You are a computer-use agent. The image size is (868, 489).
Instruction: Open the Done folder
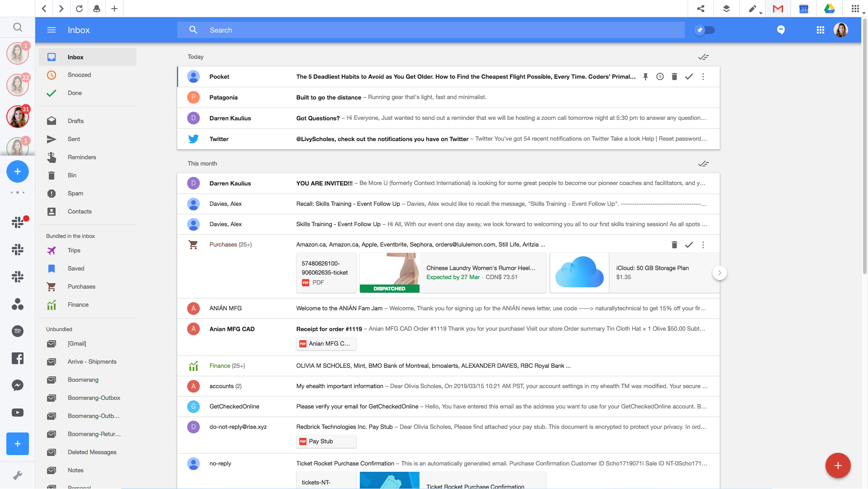88,93
